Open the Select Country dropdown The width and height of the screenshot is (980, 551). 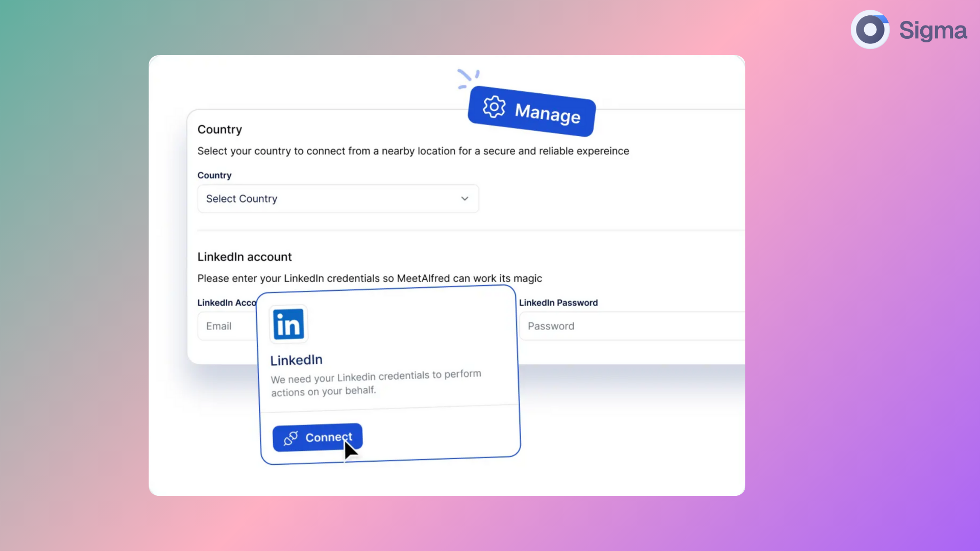(x=338, y=198)
